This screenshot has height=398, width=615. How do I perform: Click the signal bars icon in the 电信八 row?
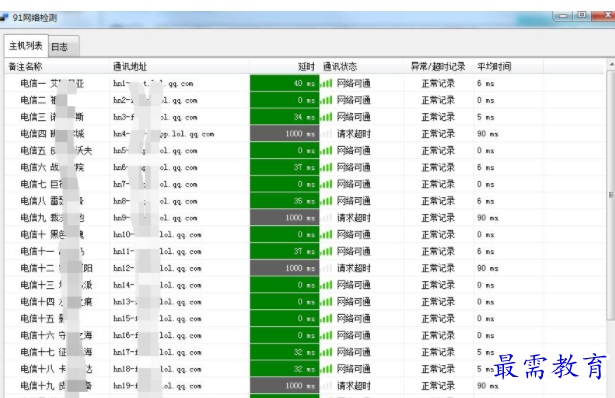326,201
